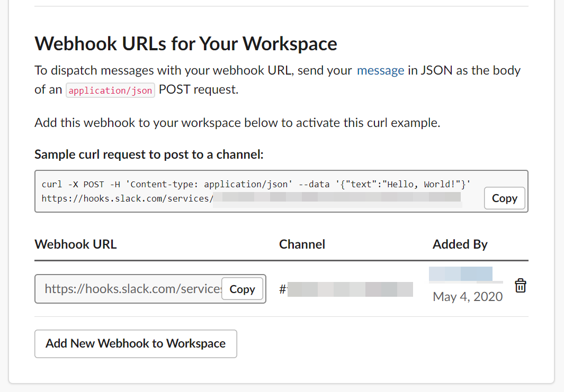
Task: Copy the sample curl request
Action: click(x=504, y=198)
